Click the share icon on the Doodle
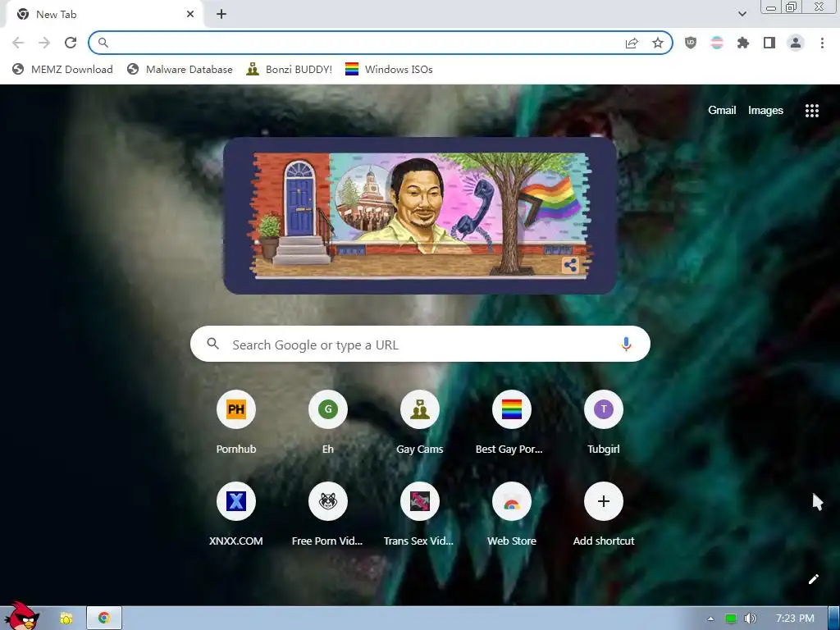This screenshot has height=630, width=840. pyautogui.click(x=571, y=265)
